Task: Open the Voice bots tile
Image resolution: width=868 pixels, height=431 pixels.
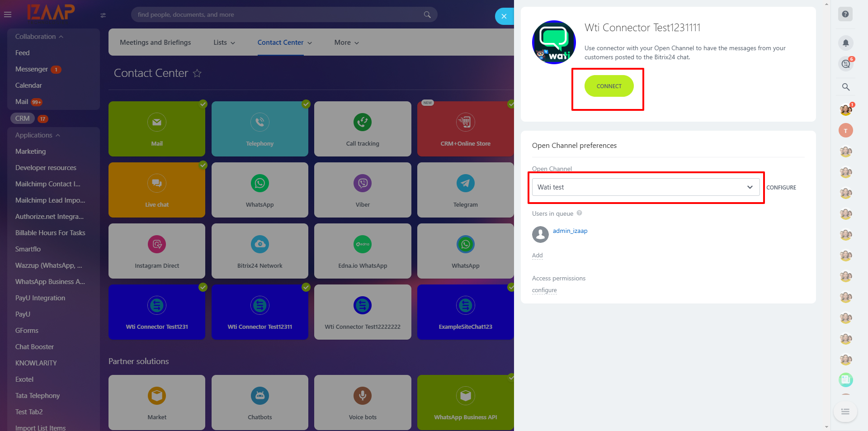Action: point(363,403)
